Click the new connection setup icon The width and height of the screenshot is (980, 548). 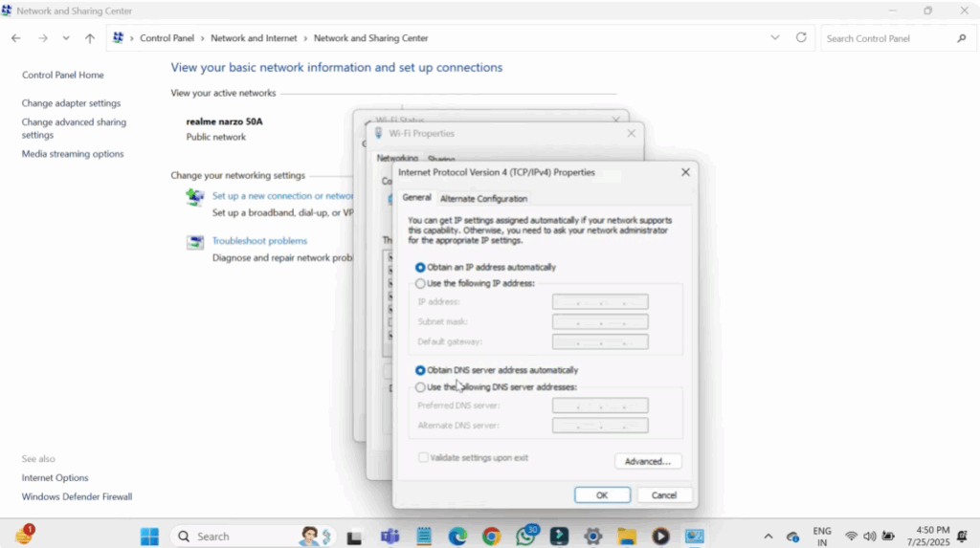coord(195,197)
